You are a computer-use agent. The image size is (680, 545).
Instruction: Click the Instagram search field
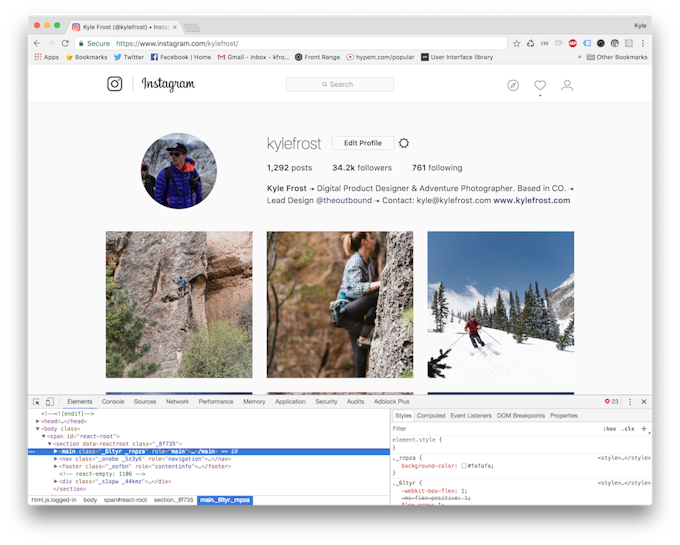(x=340, y=85)
